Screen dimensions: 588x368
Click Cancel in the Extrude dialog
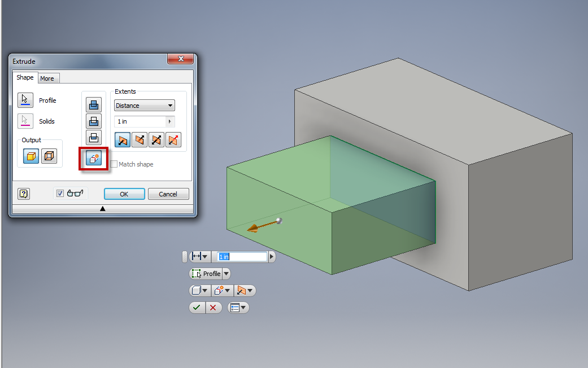[x=168, y=194]
